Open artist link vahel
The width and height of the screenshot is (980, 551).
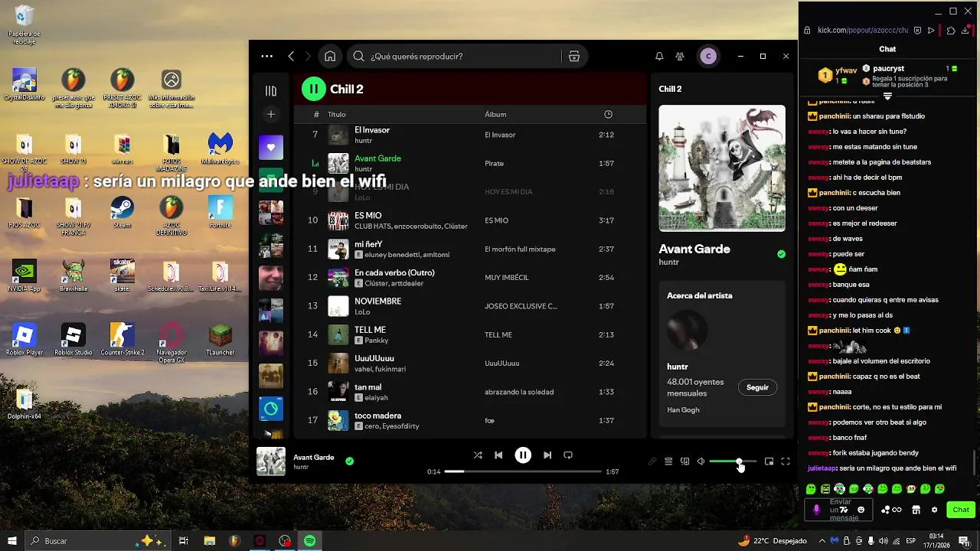(363, 369)
